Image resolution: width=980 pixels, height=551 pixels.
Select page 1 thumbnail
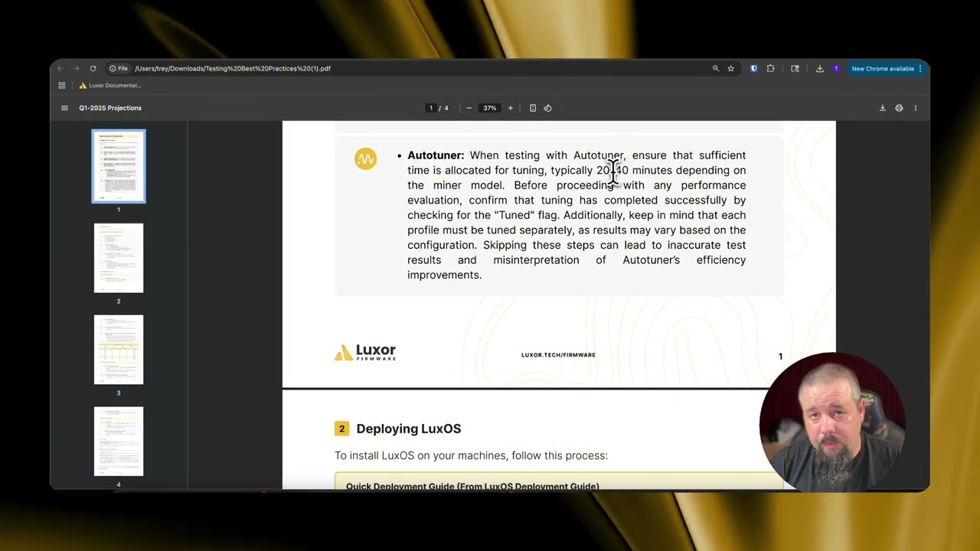coord(119,167)
